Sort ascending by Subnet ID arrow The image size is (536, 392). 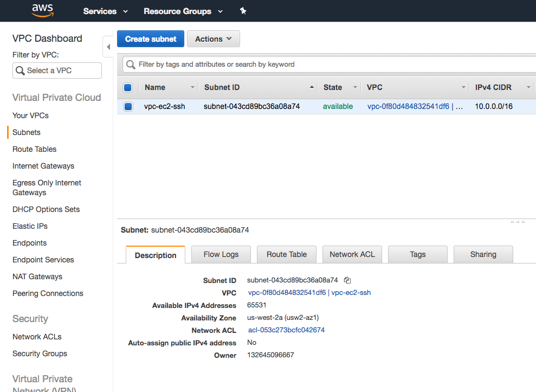(x=312, y=87)
